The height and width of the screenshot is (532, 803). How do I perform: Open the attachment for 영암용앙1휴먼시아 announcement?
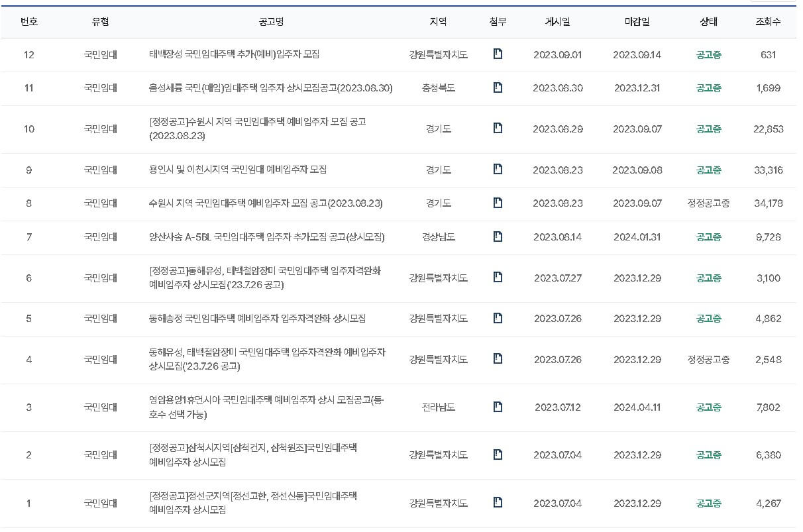pos(498,407)
